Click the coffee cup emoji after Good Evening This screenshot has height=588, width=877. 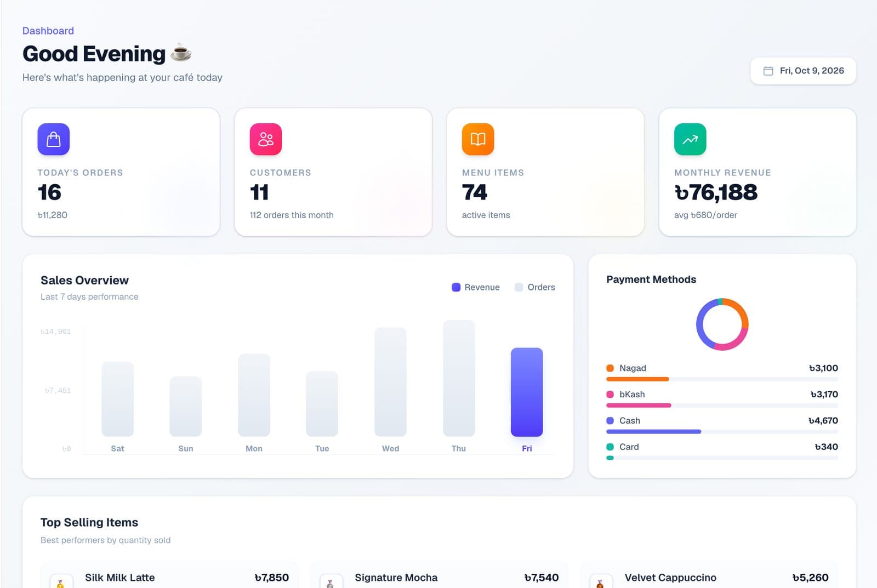tap(181, 53)
